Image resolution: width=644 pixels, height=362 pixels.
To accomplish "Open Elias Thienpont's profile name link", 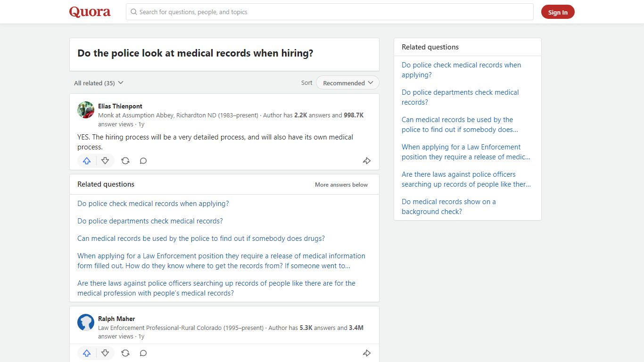I will pyautogui.click(x=120, y=106).
